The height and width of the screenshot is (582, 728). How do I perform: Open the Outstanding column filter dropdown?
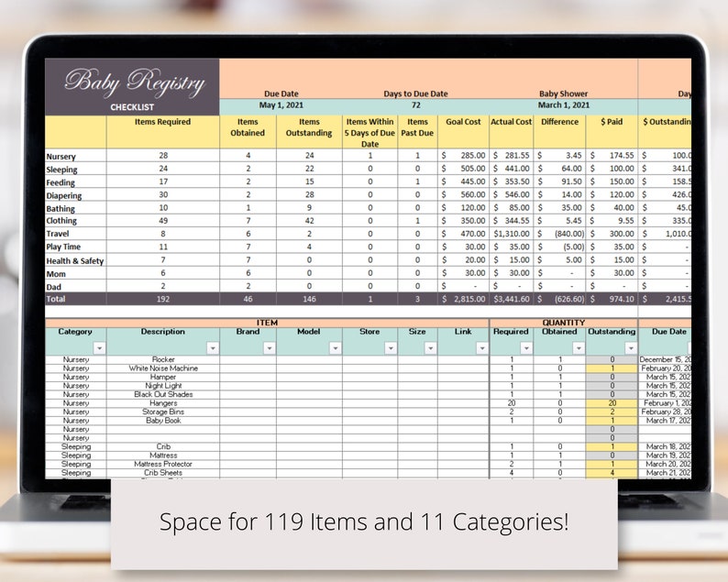(x=631, y=348)
